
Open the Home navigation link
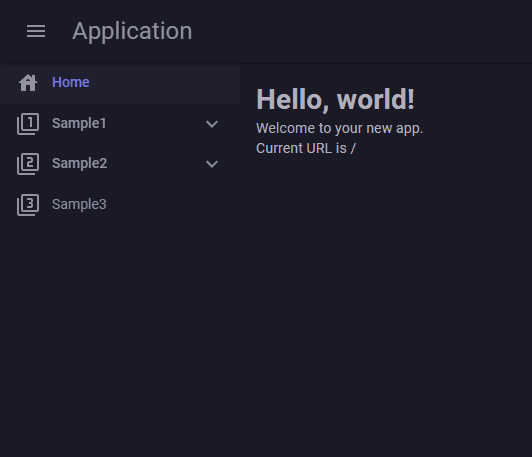[120, 83]
